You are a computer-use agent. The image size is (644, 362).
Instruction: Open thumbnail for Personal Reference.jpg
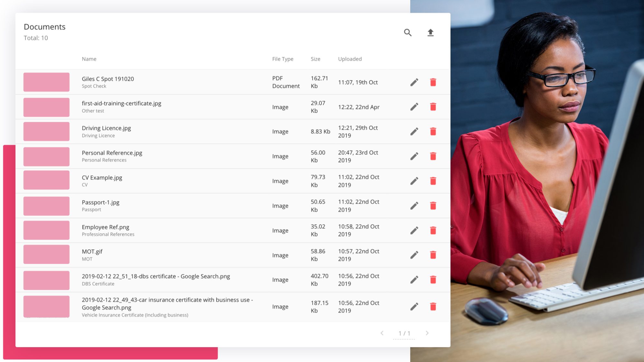coord(46,157)
